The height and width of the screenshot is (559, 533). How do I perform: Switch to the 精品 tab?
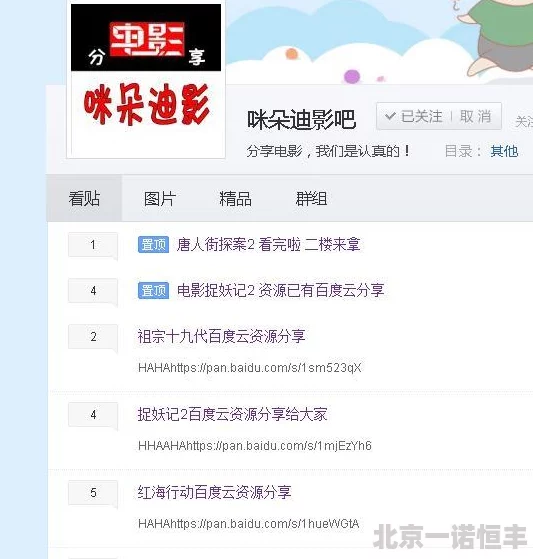235,199
